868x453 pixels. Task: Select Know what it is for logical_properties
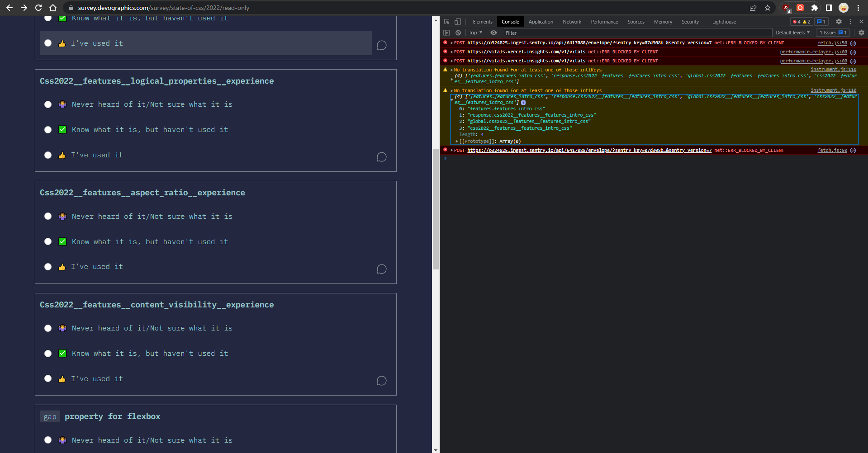pos(48,130)
